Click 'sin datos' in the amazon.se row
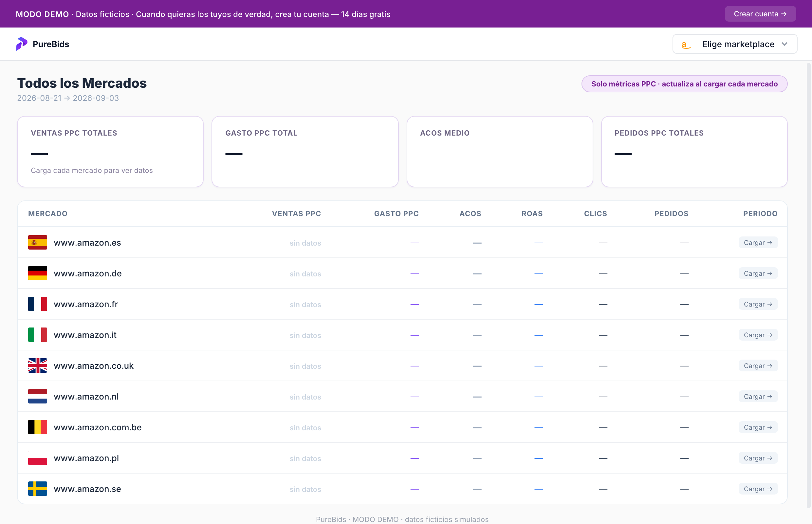 click(305, 489)
